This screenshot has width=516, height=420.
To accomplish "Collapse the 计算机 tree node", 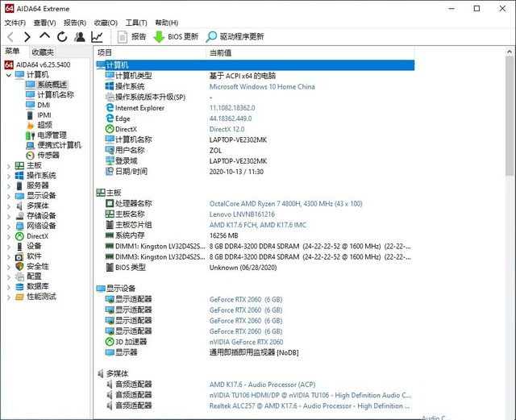I will point(9,75).
